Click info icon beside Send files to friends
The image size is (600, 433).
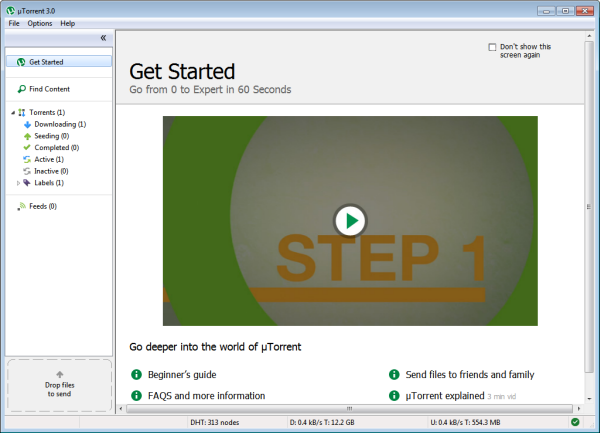click(x=394, y=374)
